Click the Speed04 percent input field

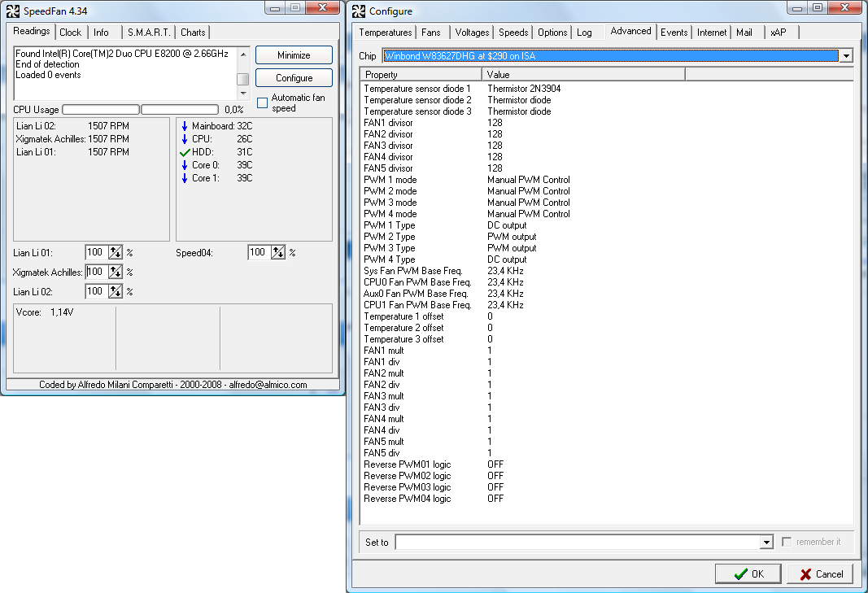click(260, 252)
